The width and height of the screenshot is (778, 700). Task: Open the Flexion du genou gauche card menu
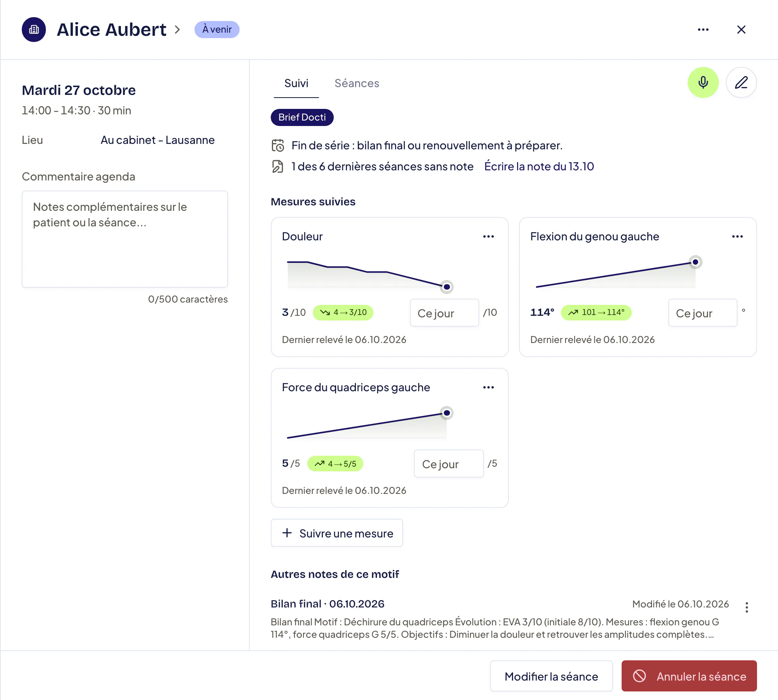737,236
